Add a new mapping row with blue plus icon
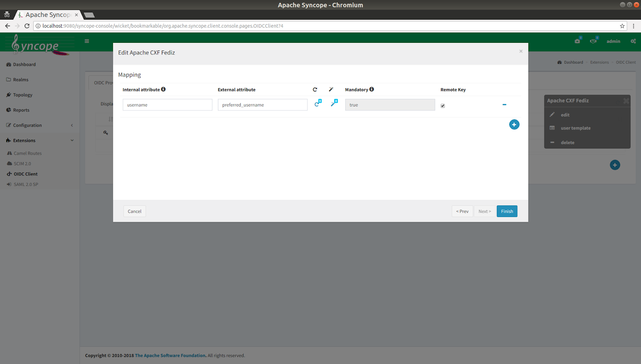This screenshot has width=641, height=364. point(514,124)
